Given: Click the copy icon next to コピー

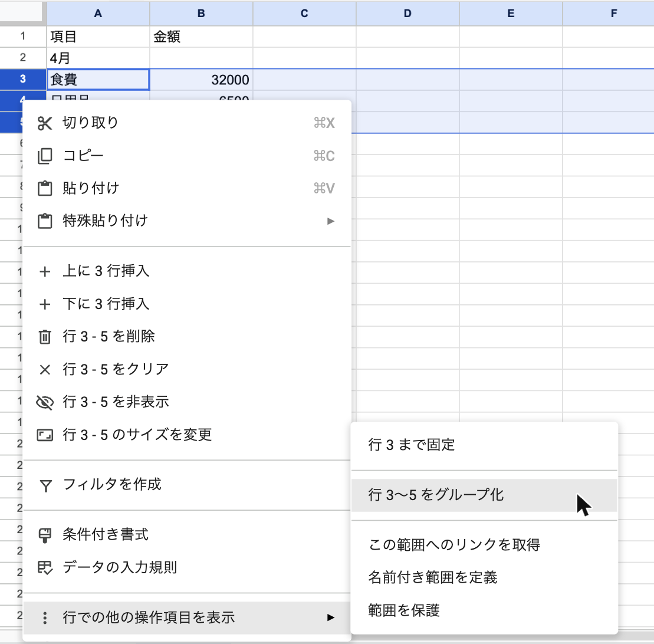Looking at the screenshot, I should pos(45,156).
